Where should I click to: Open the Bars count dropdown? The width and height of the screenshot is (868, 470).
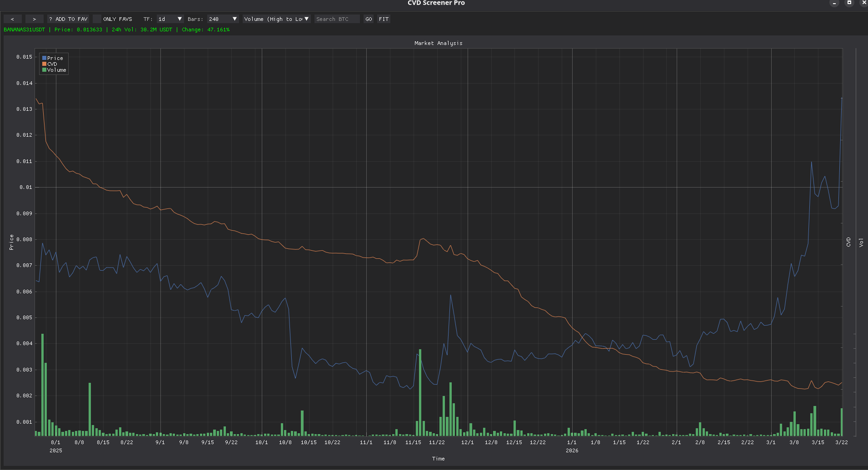(x=223, y=19)
